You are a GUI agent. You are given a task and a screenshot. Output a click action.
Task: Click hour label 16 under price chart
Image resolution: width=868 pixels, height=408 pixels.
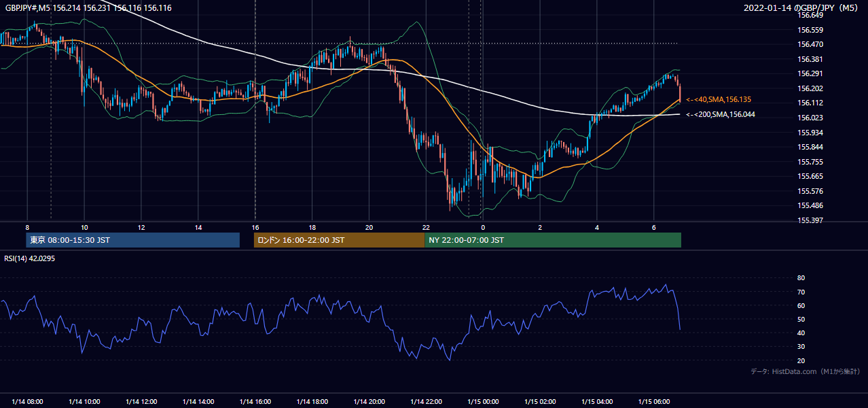coord(255,227)
